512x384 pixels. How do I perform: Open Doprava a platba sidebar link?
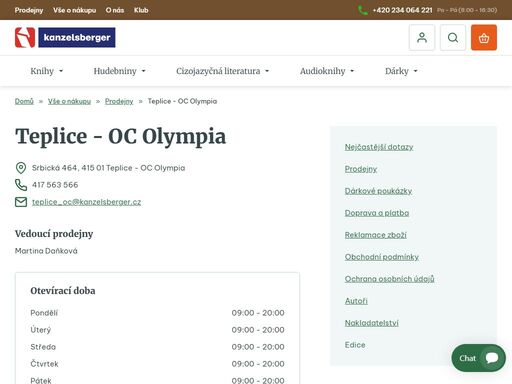[x=377, y=213]
